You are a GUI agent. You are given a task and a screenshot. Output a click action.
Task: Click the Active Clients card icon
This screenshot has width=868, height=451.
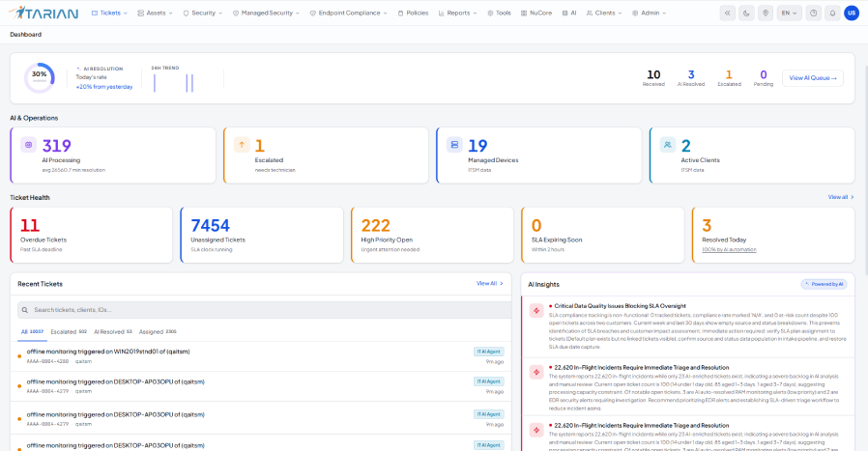(x=668, y=145)
